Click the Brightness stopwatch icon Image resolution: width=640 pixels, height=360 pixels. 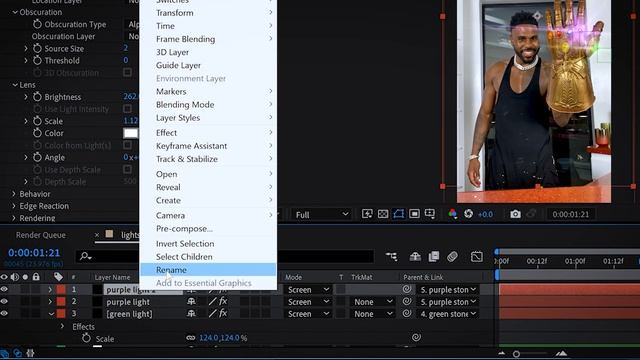37,97
